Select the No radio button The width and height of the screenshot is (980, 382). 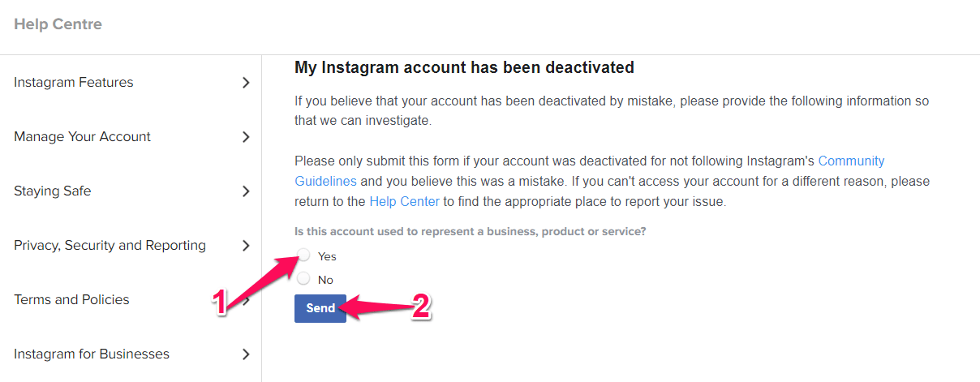303,279
